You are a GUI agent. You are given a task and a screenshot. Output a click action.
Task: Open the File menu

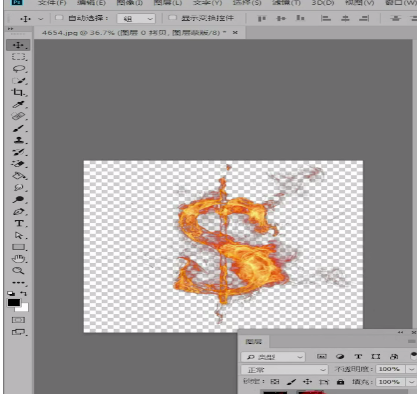click(x=52, y=3)
